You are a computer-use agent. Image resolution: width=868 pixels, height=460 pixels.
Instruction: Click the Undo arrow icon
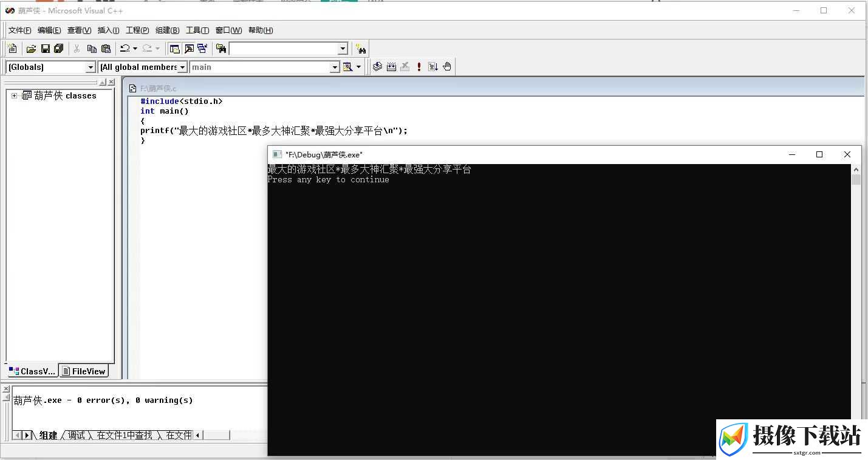(x=125, y=49)
